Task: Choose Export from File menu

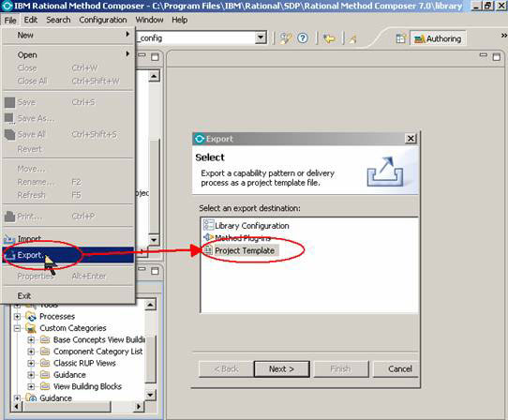Action: pos(68,255)
